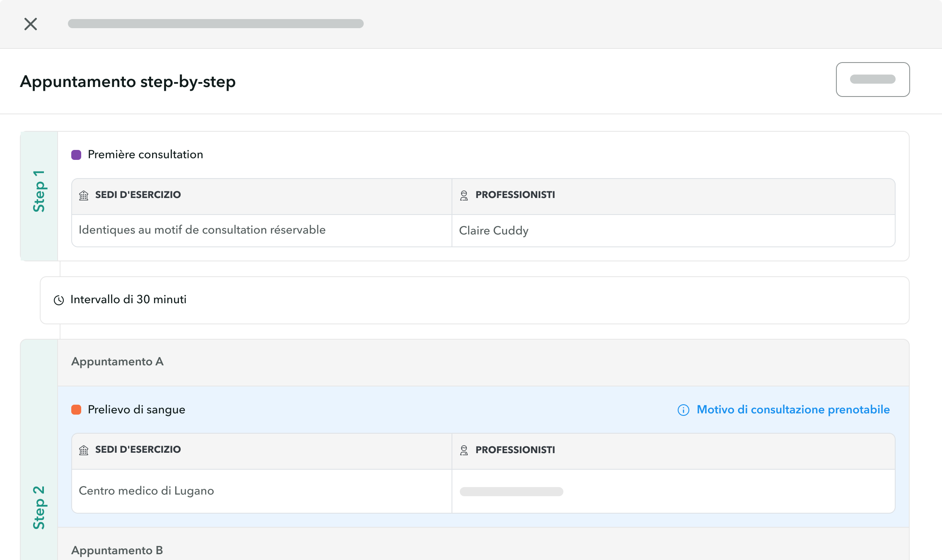The width and height of the screenshot is (942, 560).
Task: Click the Appuntamento B section header
Action: [117, 550]
